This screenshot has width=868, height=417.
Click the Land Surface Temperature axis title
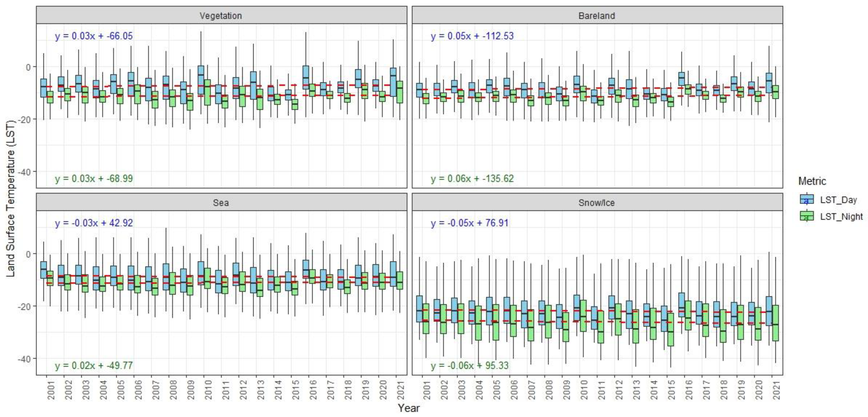tap(11, 199)
